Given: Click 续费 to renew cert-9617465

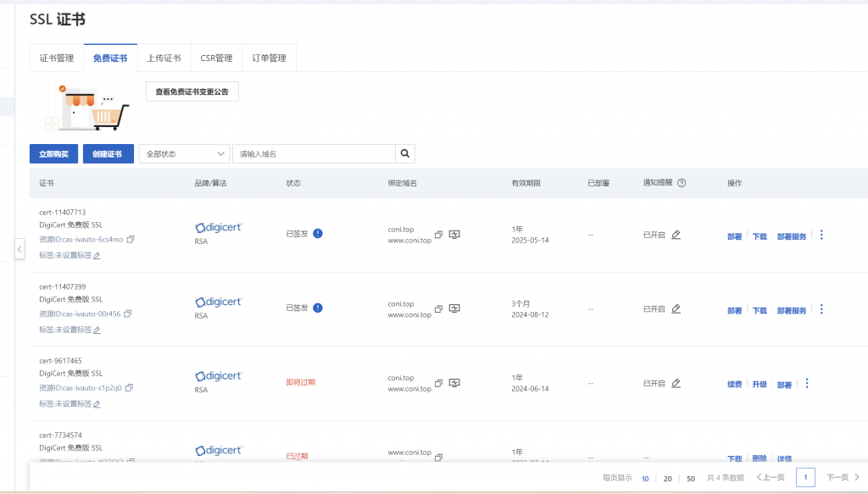Looking at the screenshot, I should coord(735,385).
